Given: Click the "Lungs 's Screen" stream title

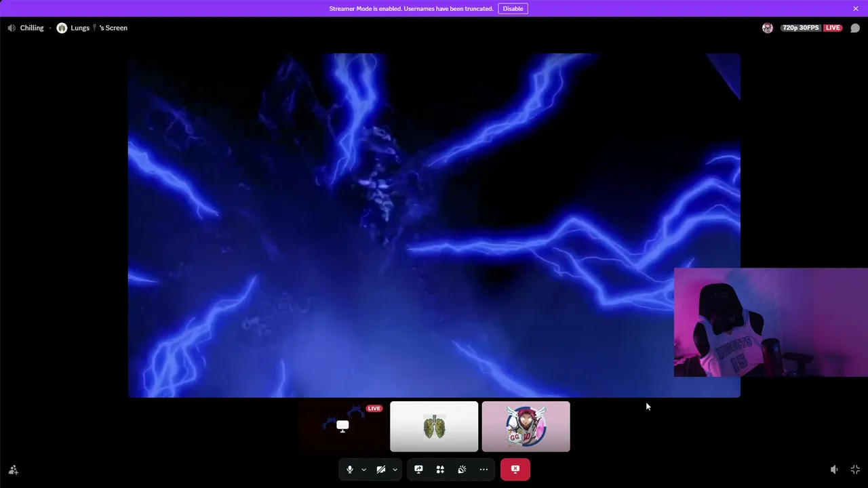Looking at the screenshot, I should tap(99, 28).
